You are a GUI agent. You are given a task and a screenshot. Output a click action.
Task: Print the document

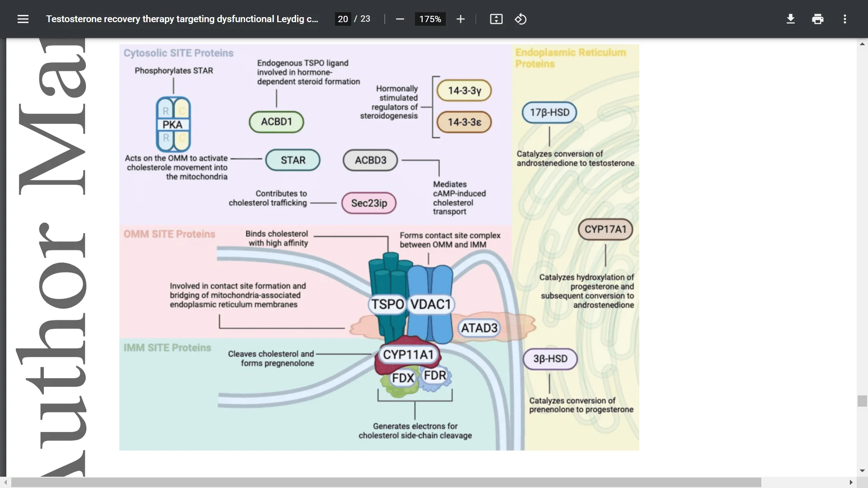818,19
